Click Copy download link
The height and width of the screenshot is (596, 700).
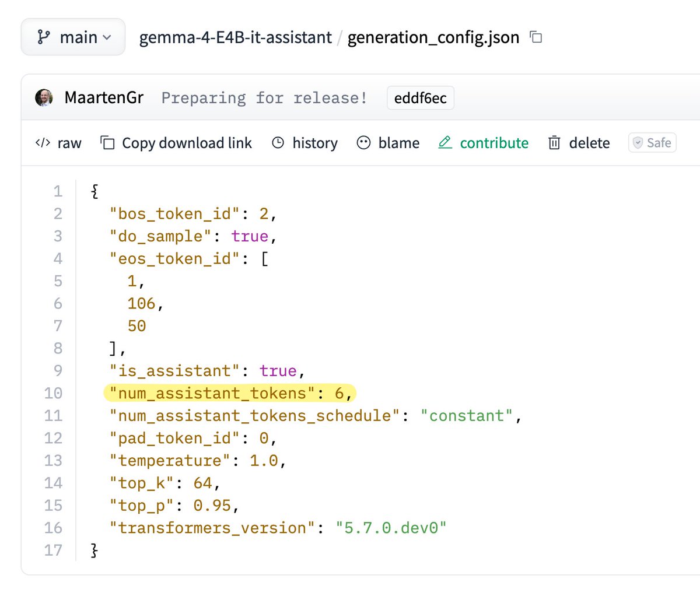tap(176, 143)
